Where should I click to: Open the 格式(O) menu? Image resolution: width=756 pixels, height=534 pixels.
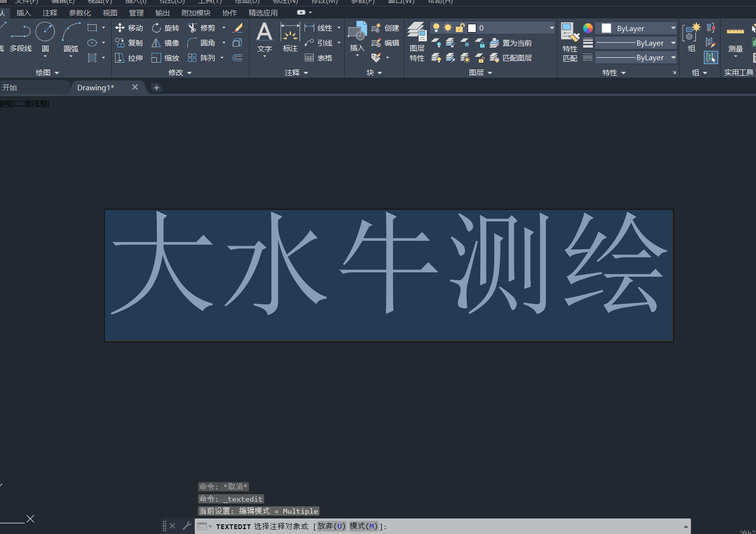click(171, 2)
